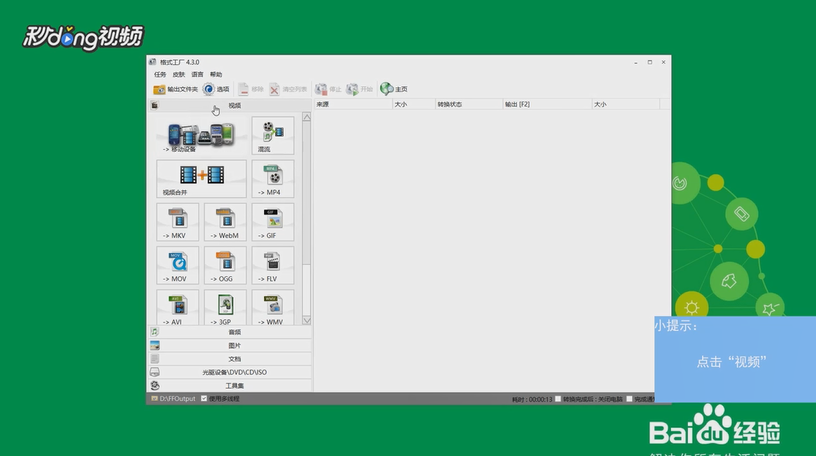Choose the -> MOV conversion tile
Viewport: 816px width, 456px height.
click(177, 265)
